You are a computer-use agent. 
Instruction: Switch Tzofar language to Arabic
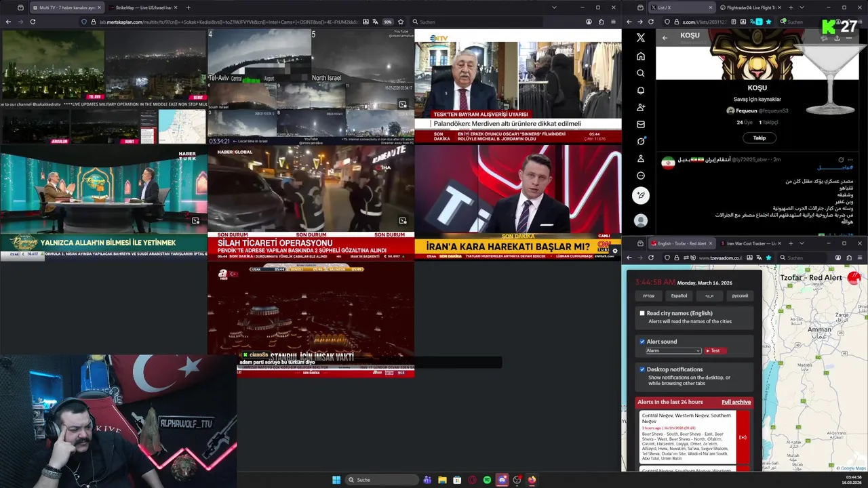click(x=709, y=296)
